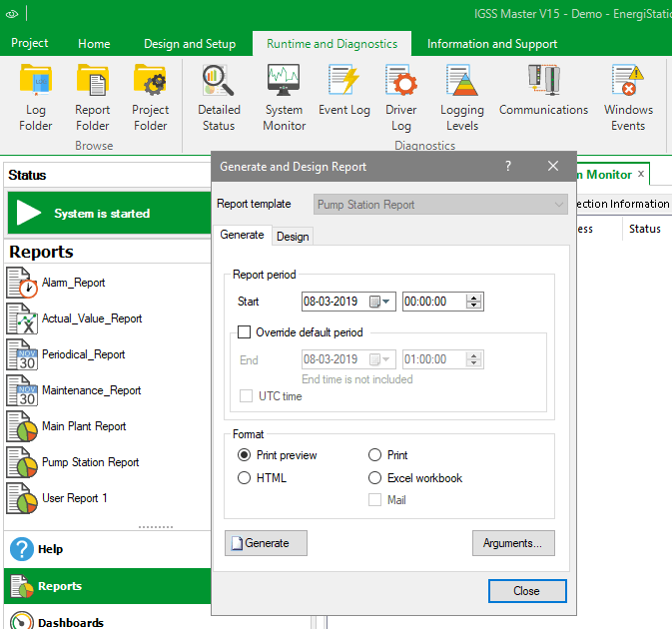Select Pump Station Report in list
Image resolution: width=672 pixels, height=629 pixels.
90,462
